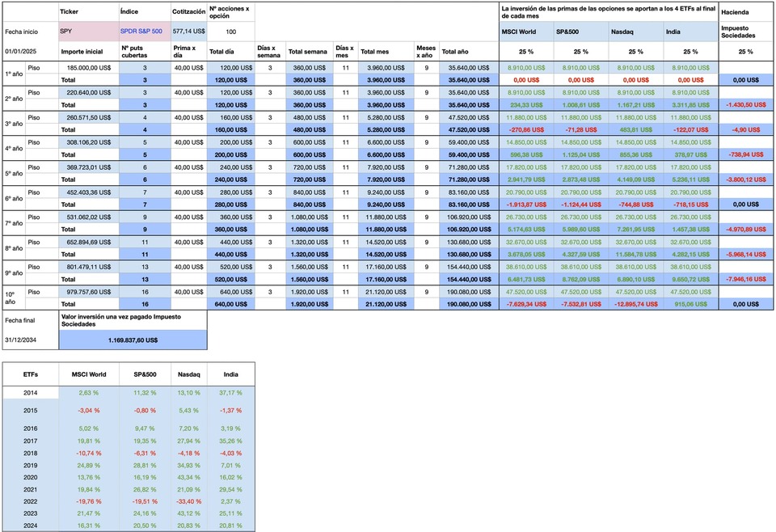Select the -7.946,16 US$ tax cell
The width and height of the screenshot is (776, 532).
[x=745, y=279]
